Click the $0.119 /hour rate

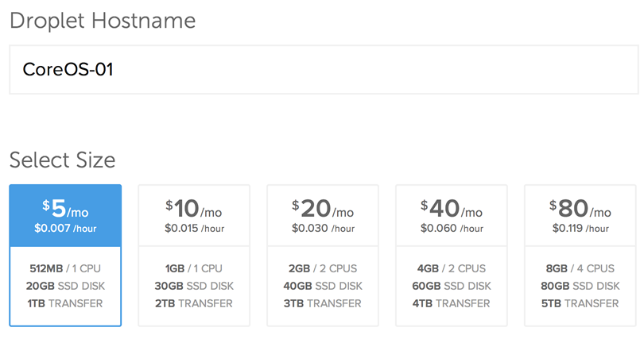point(580,229)
